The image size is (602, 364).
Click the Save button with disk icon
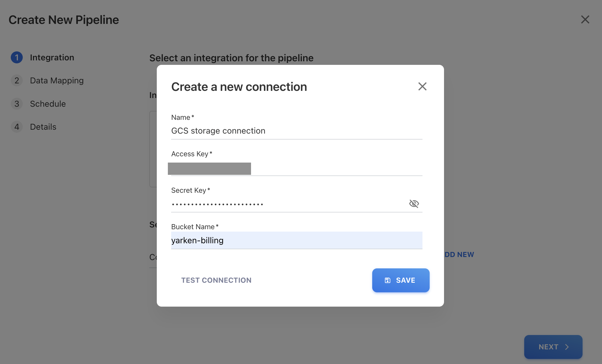401,280
